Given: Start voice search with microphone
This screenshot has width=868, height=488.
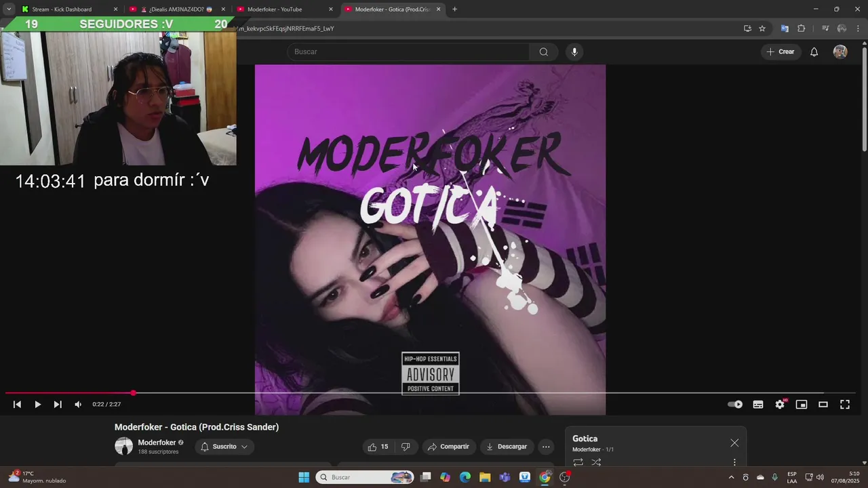Looking at the screenshot, I should click(x=574, y=52).
